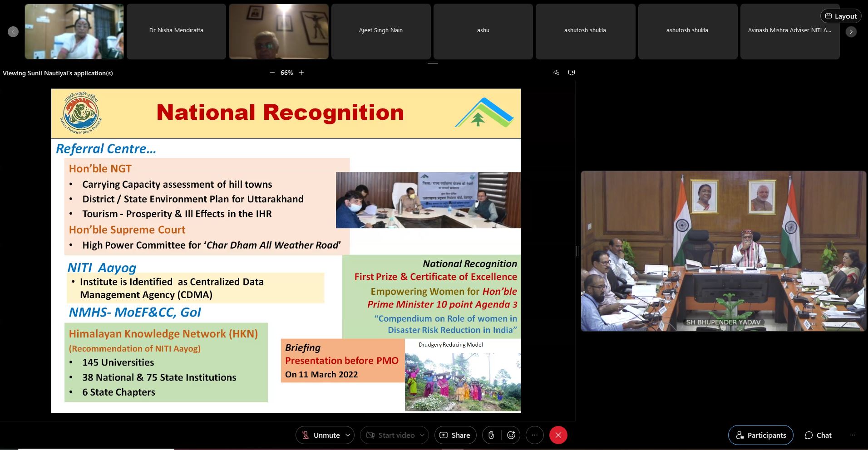Image resolution: width=868 pixels, height=450 pixels.
Task: Leave the meeting with red X button
Action: tap(558, 435)
